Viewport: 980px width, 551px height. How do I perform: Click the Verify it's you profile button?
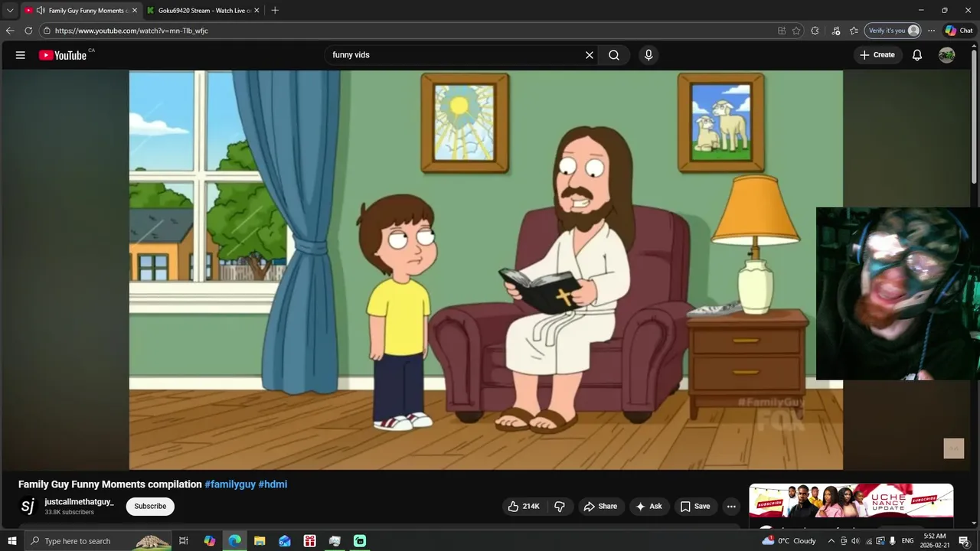[893, 31]
